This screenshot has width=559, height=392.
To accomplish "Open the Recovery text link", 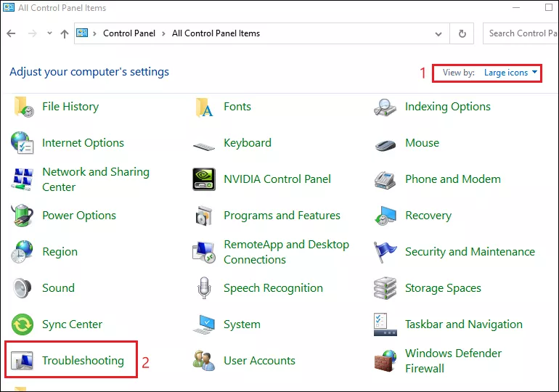I will (x=428, y=216).
